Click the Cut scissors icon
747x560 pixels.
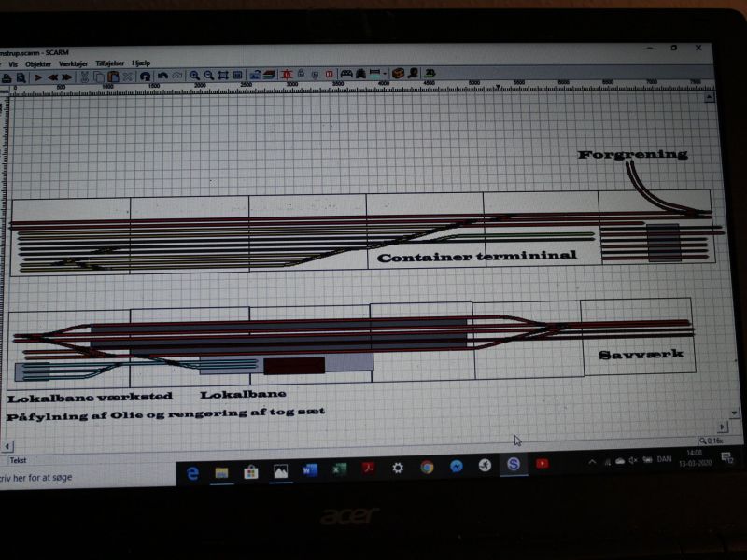tap(84, 77)
